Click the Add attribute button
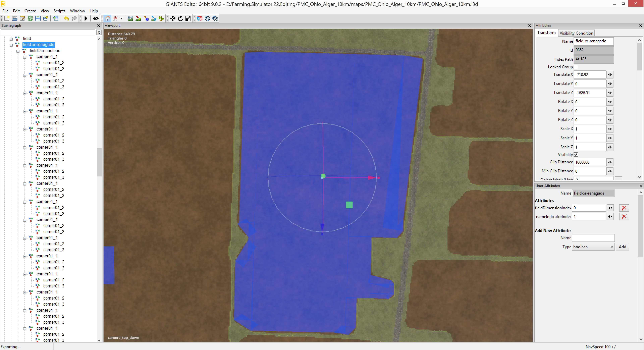Viewport: 644px width, 350px height. 622,247
